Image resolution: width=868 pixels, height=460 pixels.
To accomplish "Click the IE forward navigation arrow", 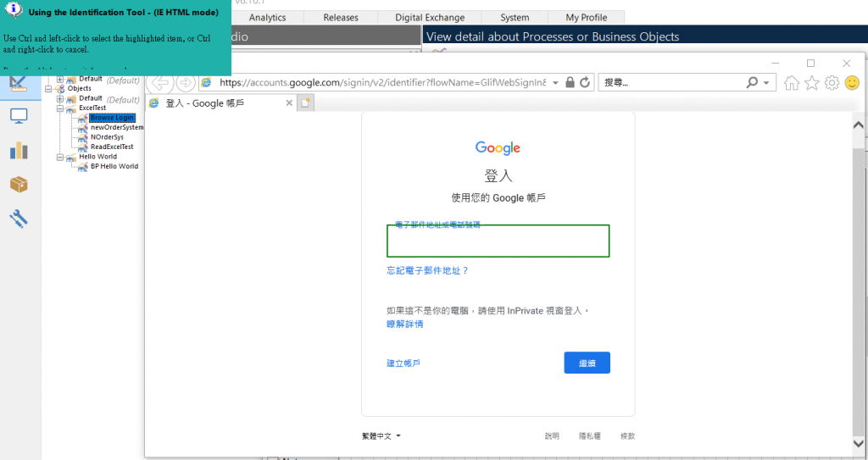I will click(186, 82).
